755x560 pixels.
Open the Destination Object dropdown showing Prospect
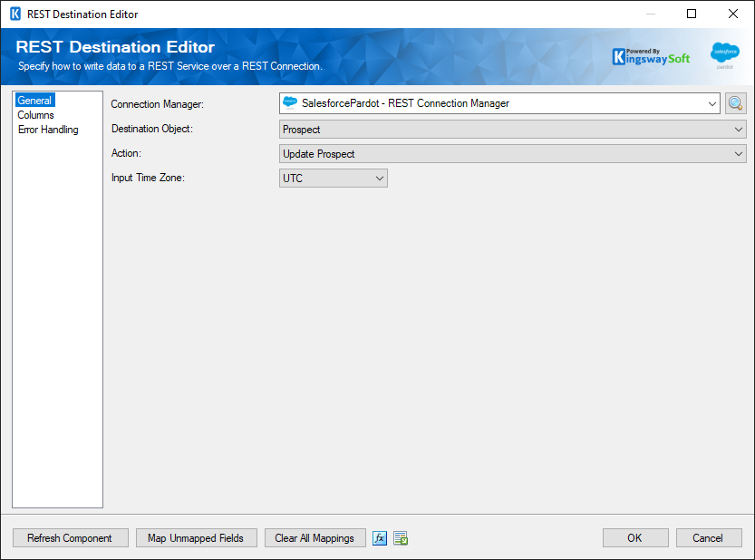[512, 129]
